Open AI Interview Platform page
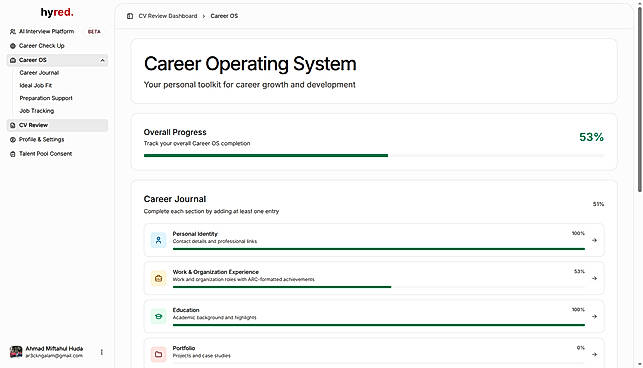Image resolution: width=643 pixels, height=368 pixels. (46, 32)
